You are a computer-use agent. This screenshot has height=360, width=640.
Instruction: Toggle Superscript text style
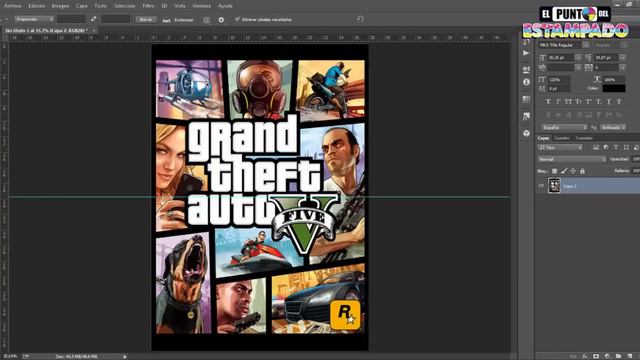(x=589, y=102)
